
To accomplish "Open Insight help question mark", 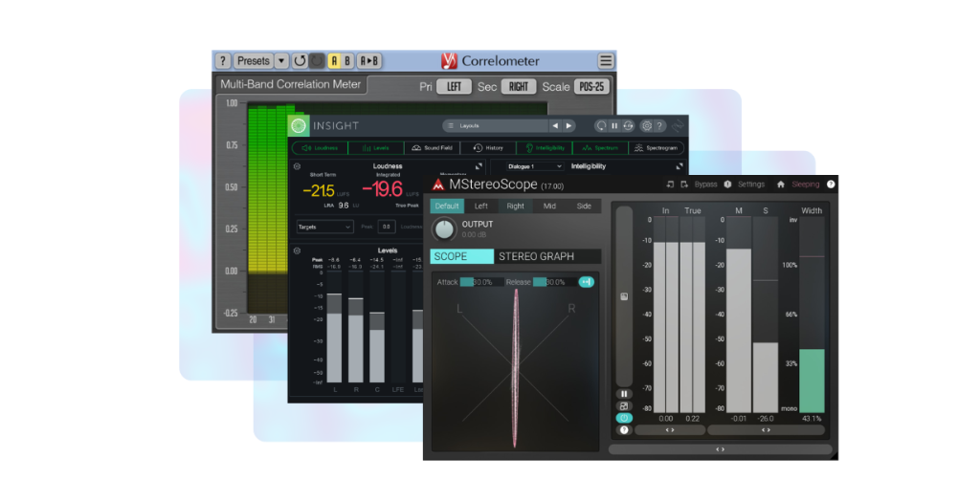I will tap(659, 125).
